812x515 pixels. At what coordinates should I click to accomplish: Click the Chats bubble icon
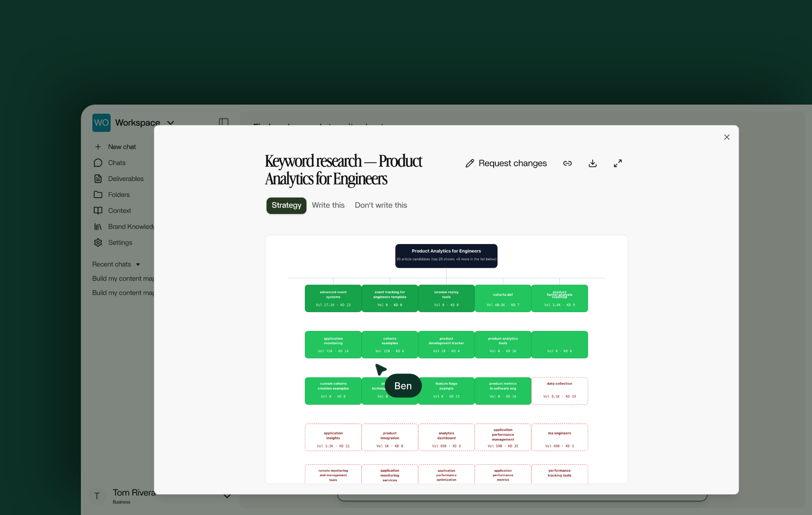point(98,163)
